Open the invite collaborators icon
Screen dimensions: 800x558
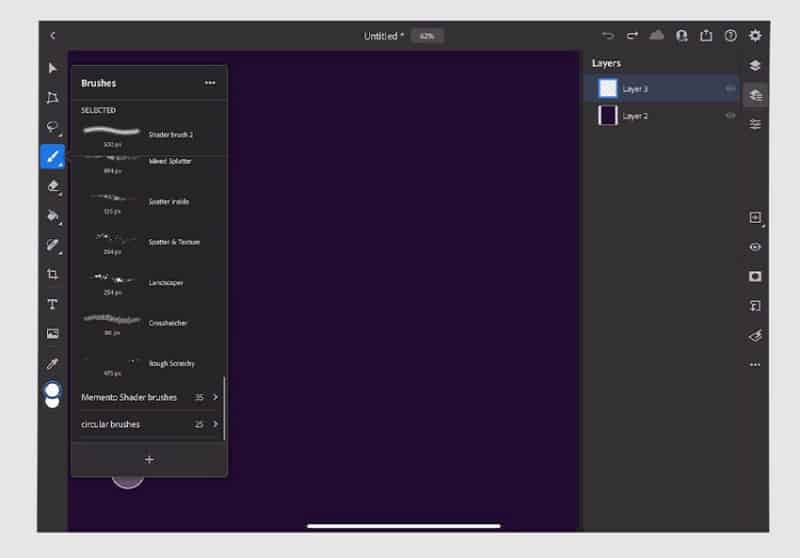point(682,35)
